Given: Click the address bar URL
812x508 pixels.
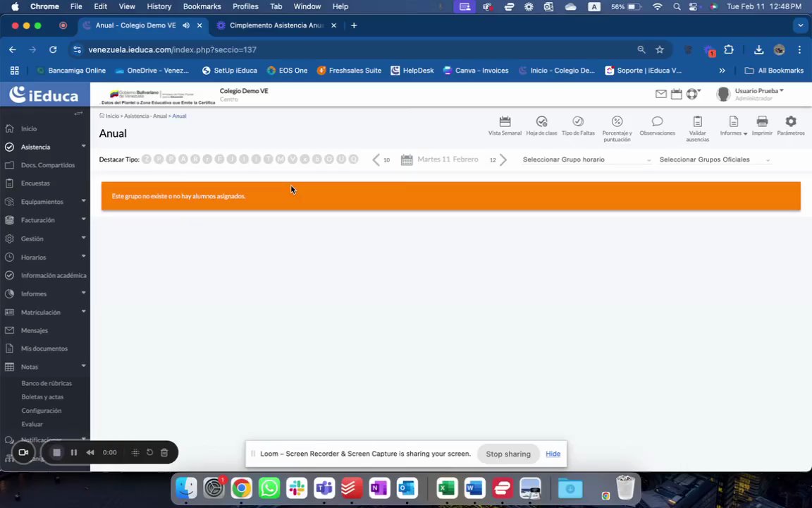Looking at the screenshot, I should coord(173,50).
